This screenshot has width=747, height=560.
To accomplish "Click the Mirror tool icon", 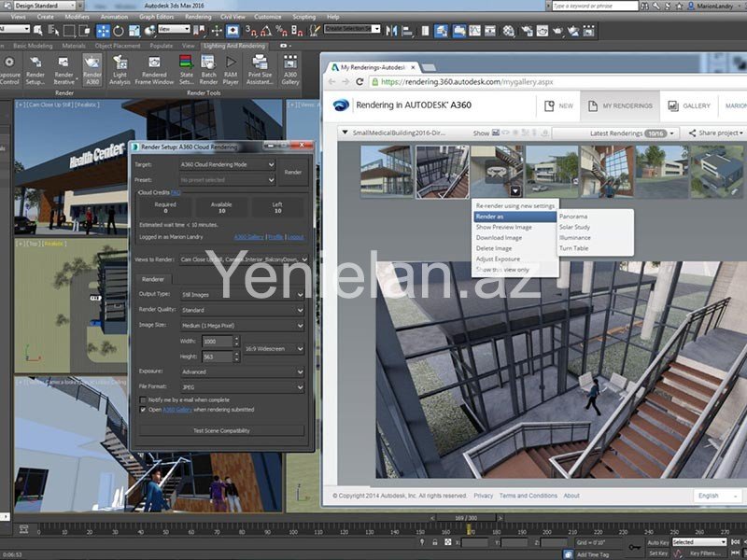I will tap(391, 31).
